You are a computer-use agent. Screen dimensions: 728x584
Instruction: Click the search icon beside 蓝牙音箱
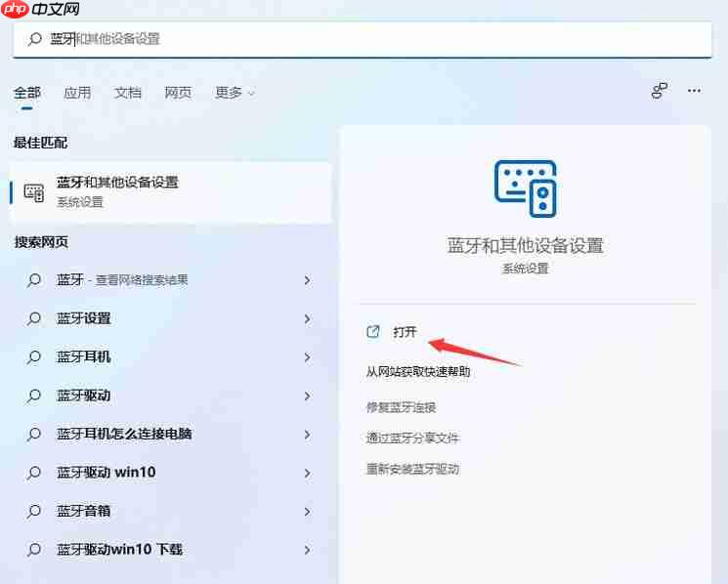pos(34,511)
